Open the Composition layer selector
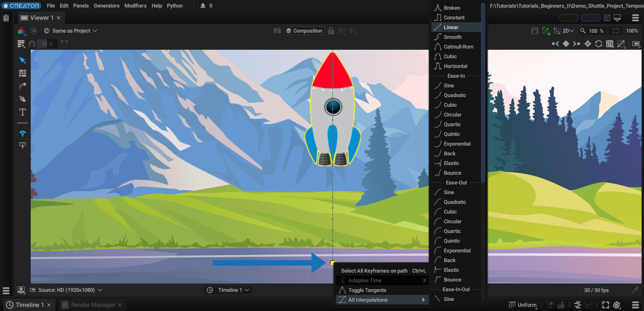644x311 pixels. (304, 31)
